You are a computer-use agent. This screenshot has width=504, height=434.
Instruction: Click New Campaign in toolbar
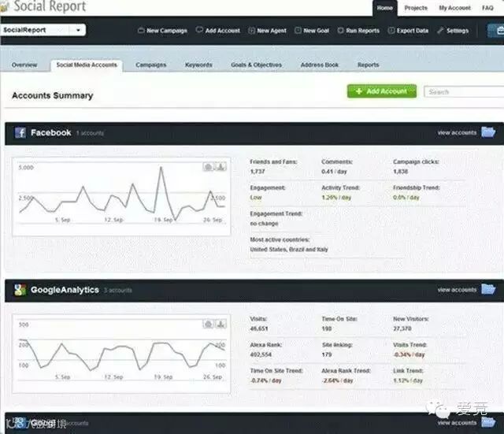coord(163,31)
